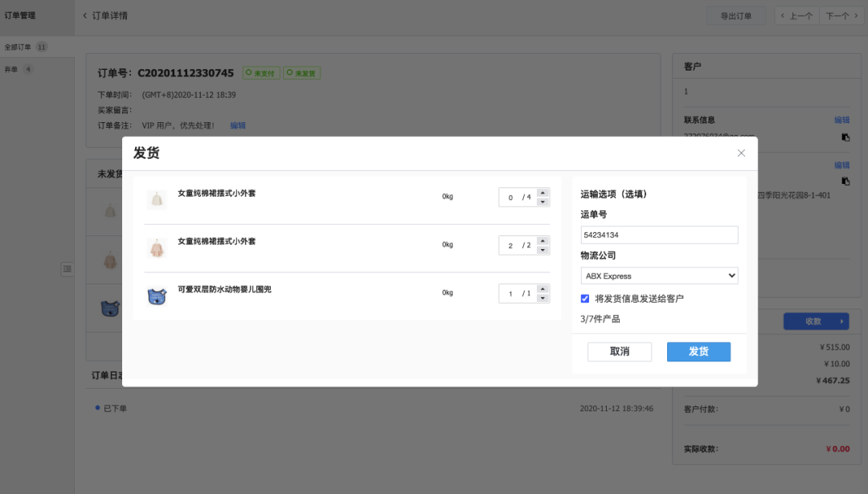Click the 未支付 status tag
The image size is (868, 494).
(260, 73)
